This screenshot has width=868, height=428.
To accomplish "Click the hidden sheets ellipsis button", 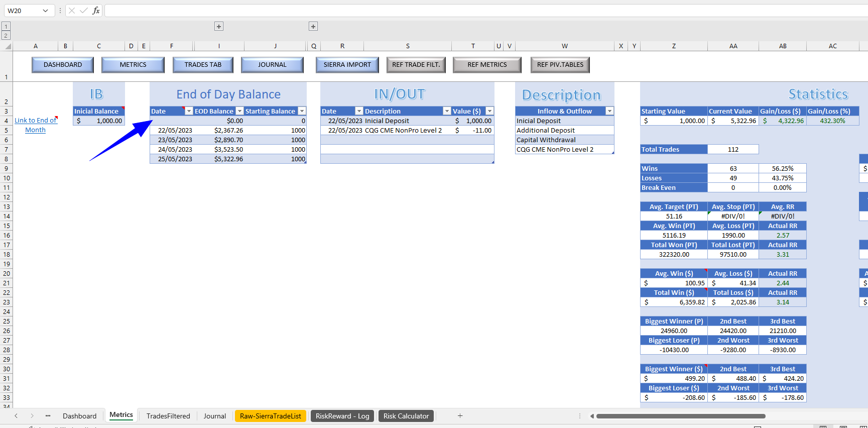I will (x=48, y=416).
